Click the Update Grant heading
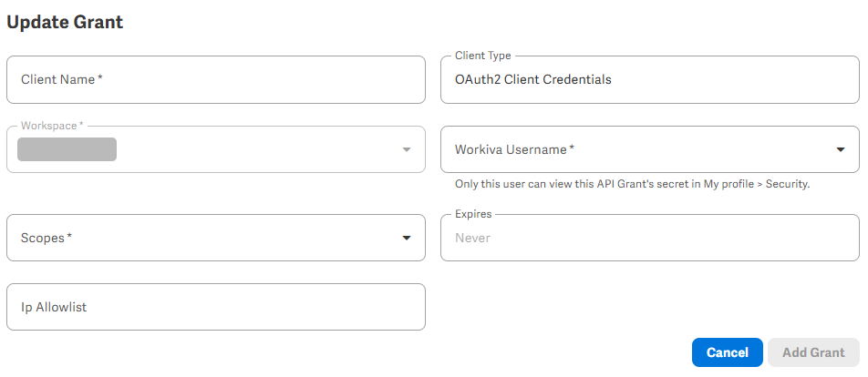868x377 pixels. click(x=65, y=22)
